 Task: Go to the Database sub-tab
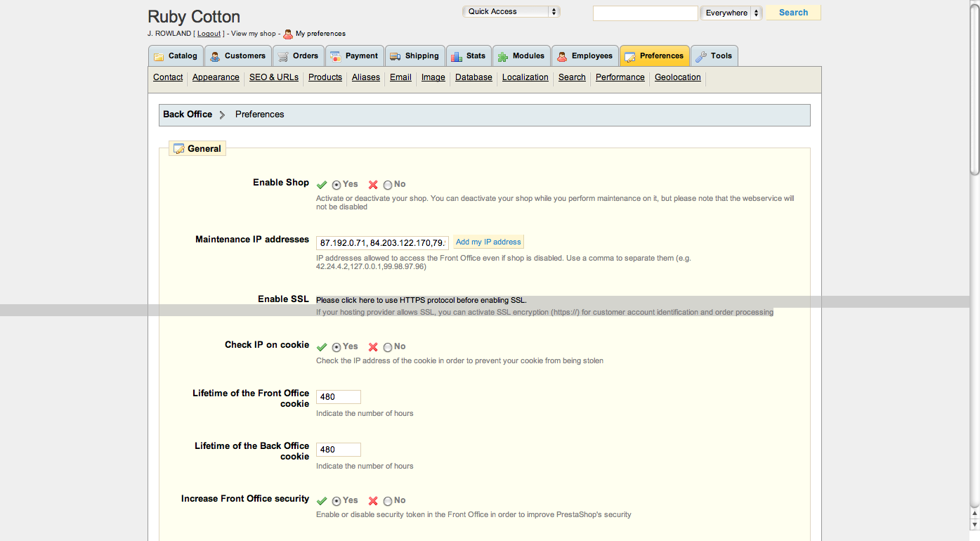coord(473,77)
